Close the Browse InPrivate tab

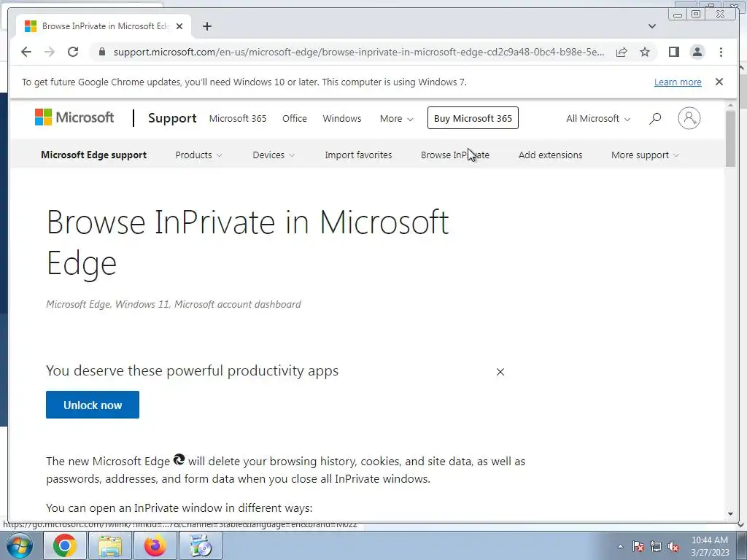click(x=179, y=26)
